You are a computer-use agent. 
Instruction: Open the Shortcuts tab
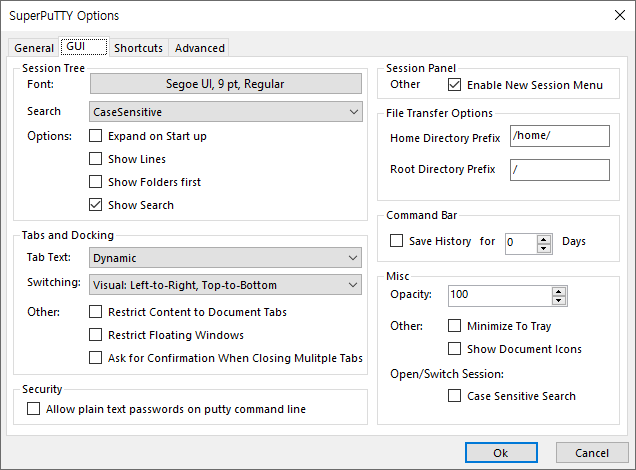click(138, 48)
